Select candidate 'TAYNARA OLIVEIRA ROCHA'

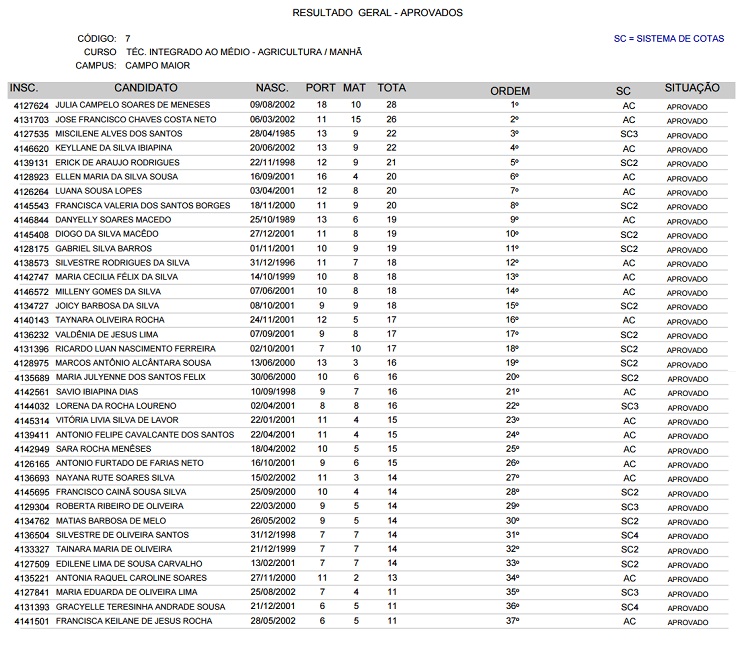click(x=110, y=320)
